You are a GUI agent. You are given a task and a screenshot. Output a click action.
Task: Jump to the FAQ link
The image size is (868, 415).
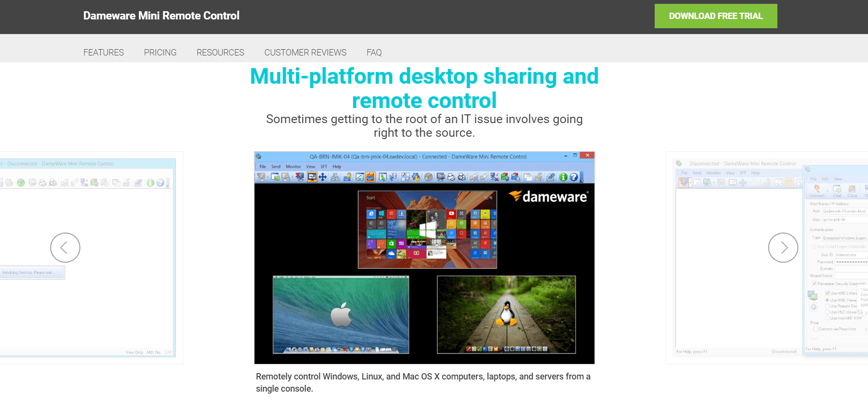374,52
